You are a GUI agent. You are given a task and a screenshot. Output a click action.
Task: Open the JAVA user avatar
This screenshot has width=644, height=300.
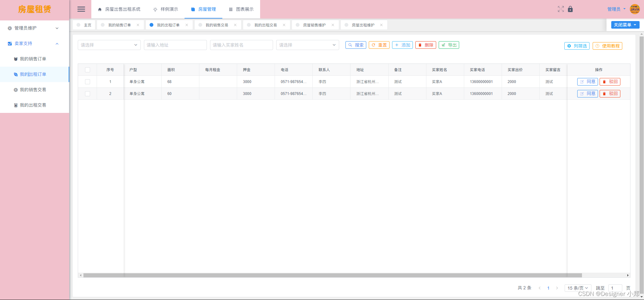click(635, 9)
